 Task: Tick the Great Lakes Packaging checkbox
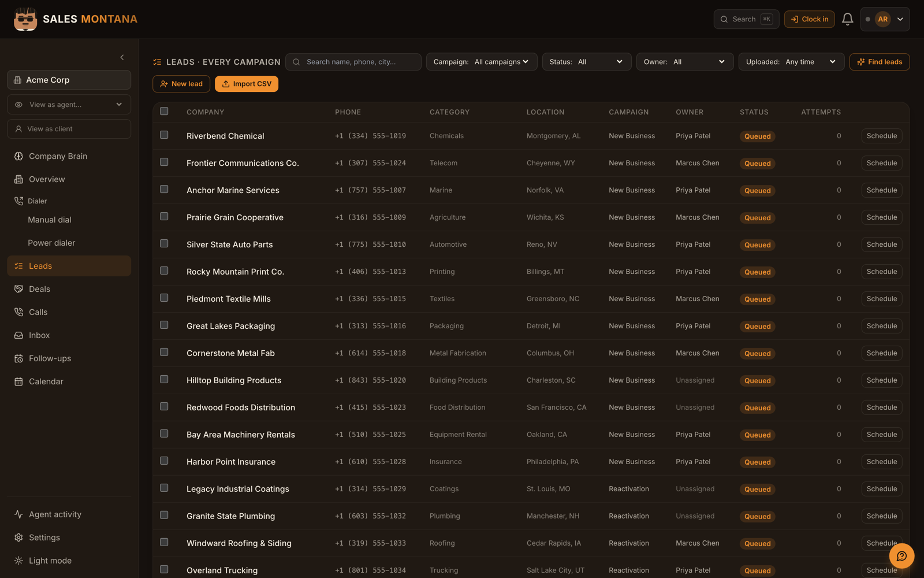pos(164,325)
